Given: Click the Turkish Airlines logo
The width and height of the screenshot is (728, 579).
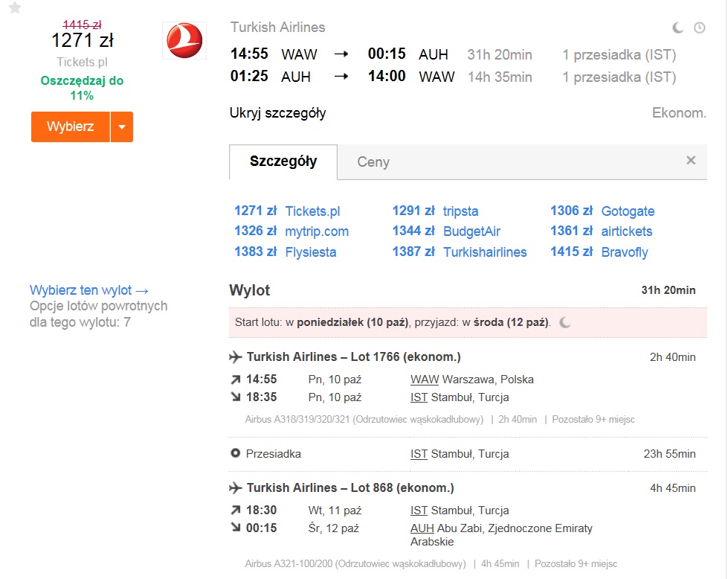Looking at the screenshot, I should (x=184, y=40).
